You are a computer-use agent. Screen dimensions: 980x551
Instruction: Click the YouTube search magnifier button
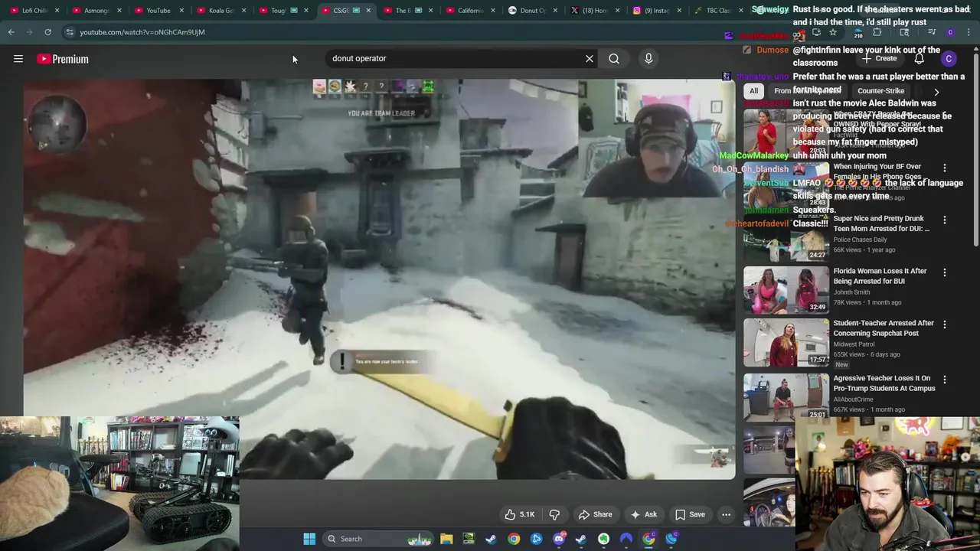pos(614,58)
